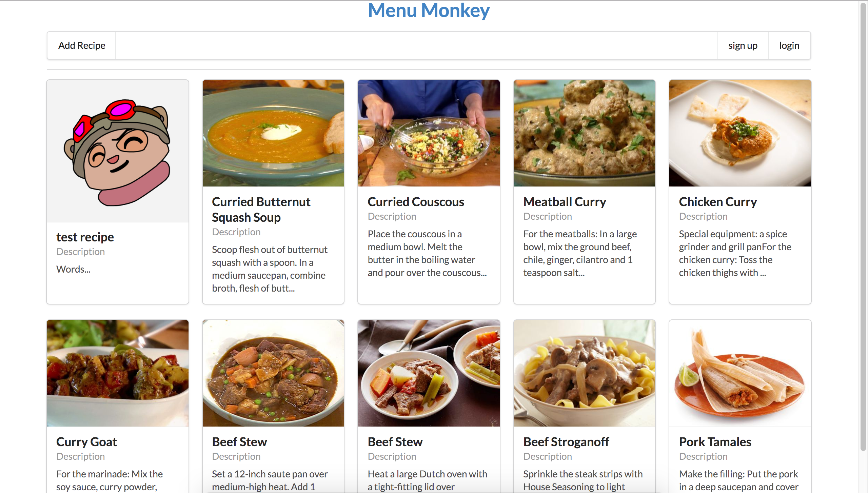This screenshot has height=493, width=868.
Task: Open the Pork Tamales heading
Action: point(715,442)
